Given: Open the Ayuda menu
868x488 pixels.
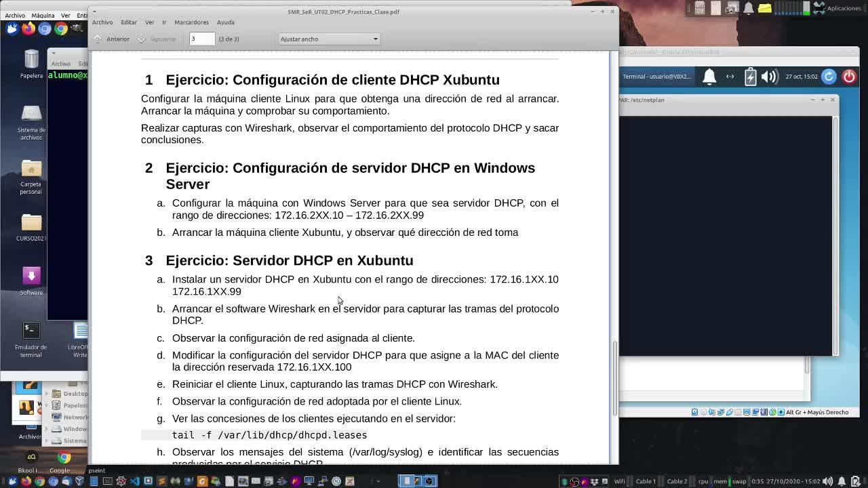Looking at the screenshot, I should pos(225,22).
